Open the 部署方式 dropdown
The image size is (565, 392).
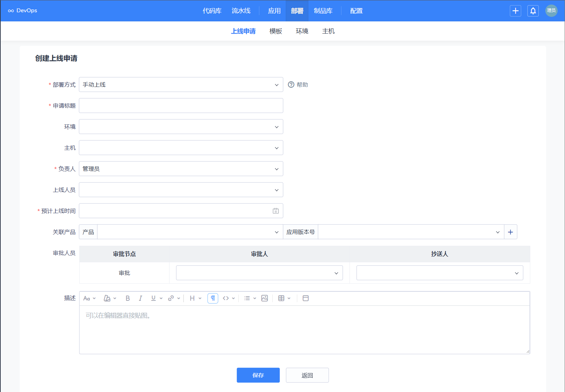181,85
